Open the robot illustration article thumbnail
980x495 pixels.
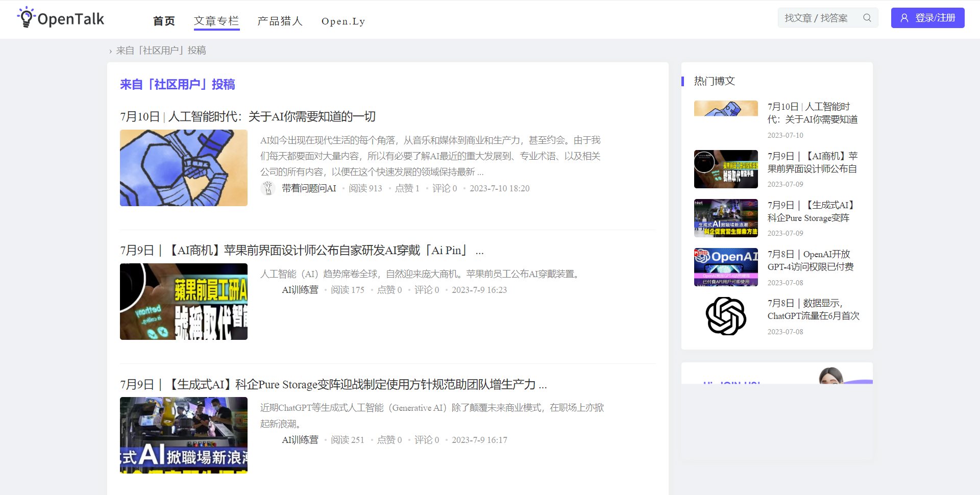tap(183, 168)
